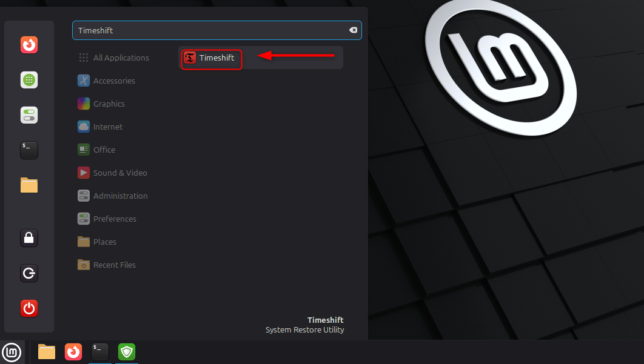The image size is (644, 364).
Task: Launch Terminal from the menu favorites
Action: [29, 150]
